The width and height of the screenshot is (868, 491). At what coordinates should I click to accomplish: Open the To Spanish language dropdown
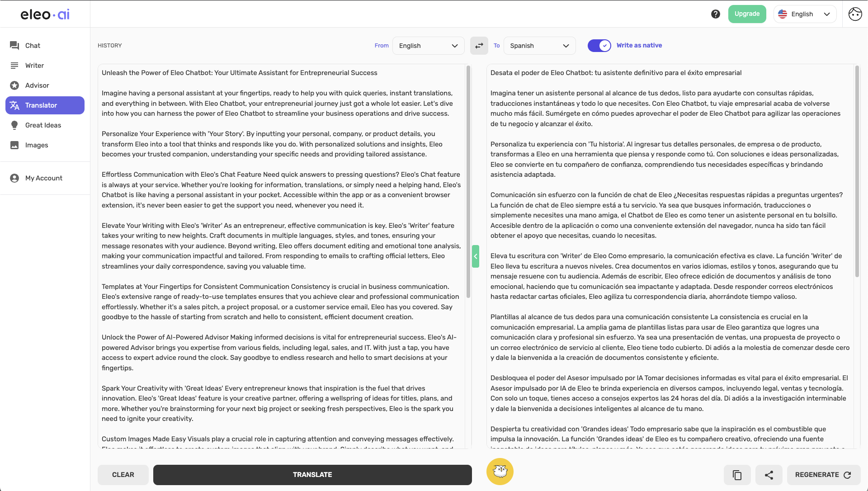(x=539, y=46)
